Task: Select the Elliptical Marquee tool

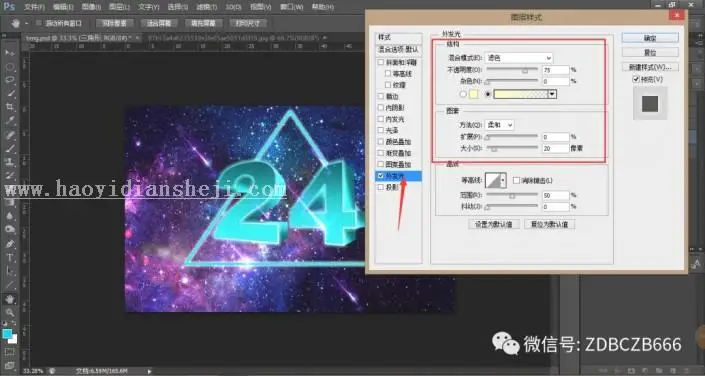Action: click(10, 67)
